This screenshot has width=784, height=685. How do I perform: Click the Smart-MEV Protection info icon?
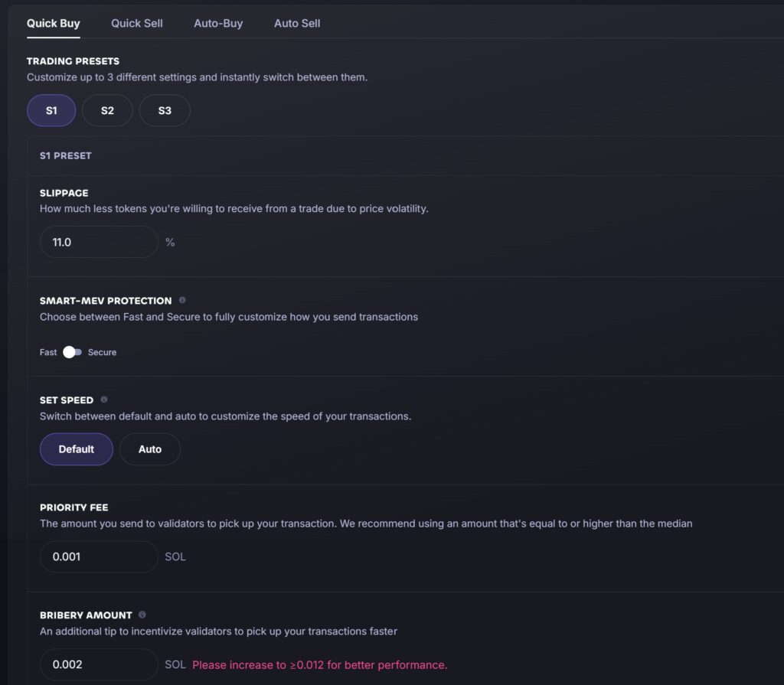click(x=182, y=300)
